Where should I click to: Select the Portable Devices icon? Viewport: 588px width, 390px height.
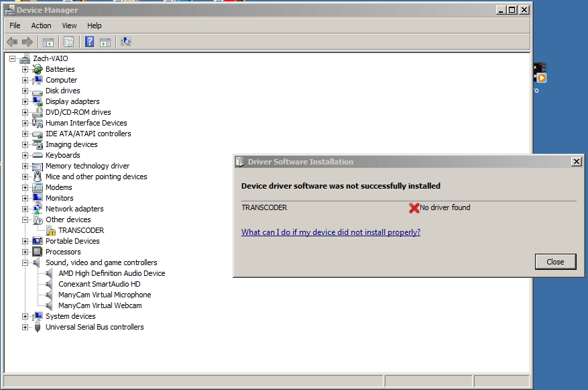38,241
